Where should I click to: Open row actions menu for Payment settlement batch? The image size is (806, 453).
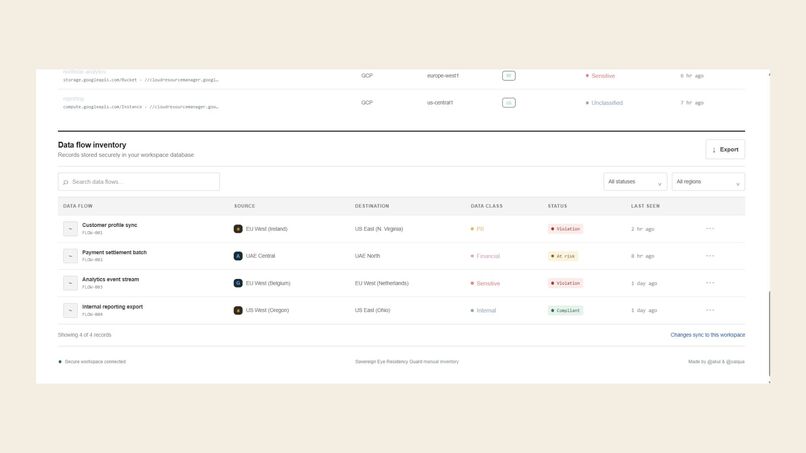point(710,256)
